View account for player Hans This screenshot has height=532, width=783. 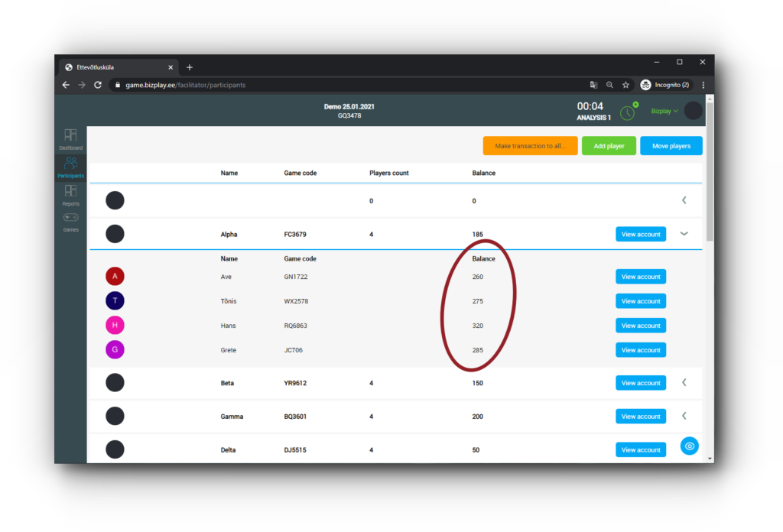pos(640,326)
